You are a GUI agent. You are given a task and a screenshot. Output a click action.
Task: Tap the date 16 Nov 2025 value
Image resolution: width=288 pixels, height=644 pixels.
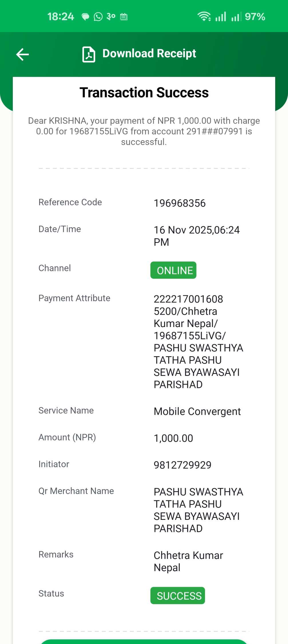[x=197, y=236]
